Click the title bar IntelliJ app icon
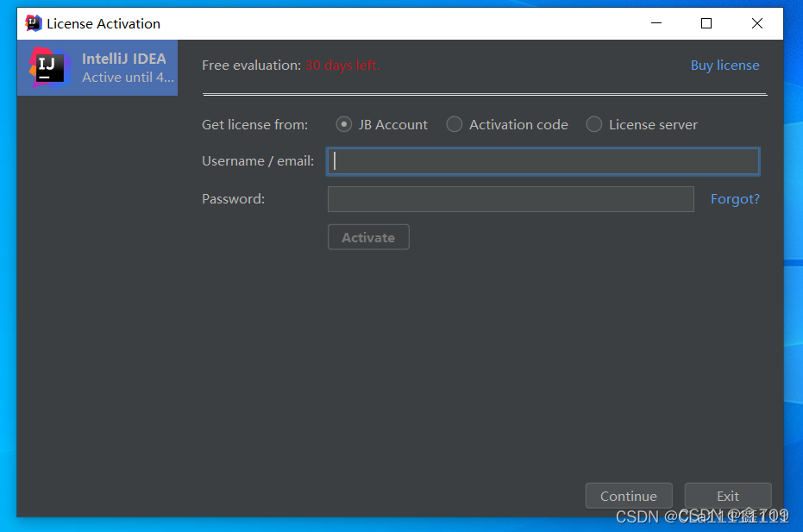The image size is (803, 532). pos(34,23)
